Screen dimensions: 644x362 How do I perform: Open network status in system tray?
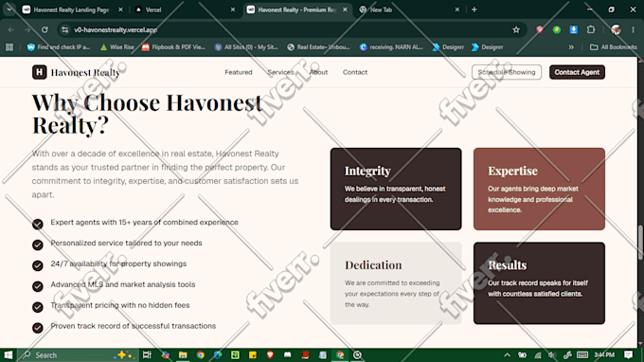(538, 355)
